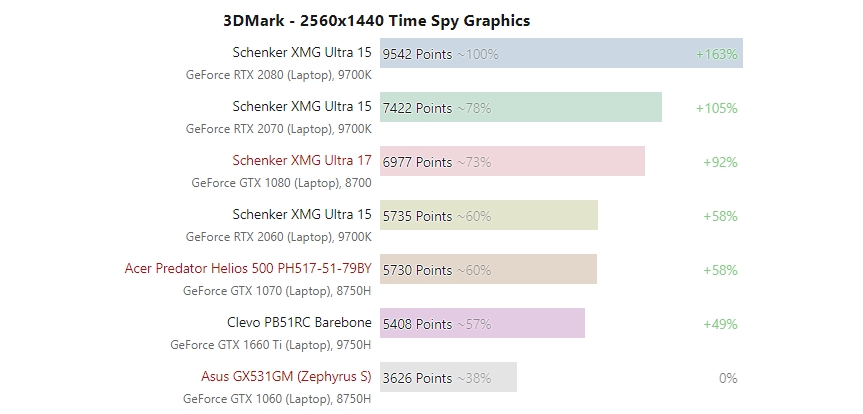This screenshot has height=414, width=863.
Task: Click the +105% difference label
Action: click(716, 108)
